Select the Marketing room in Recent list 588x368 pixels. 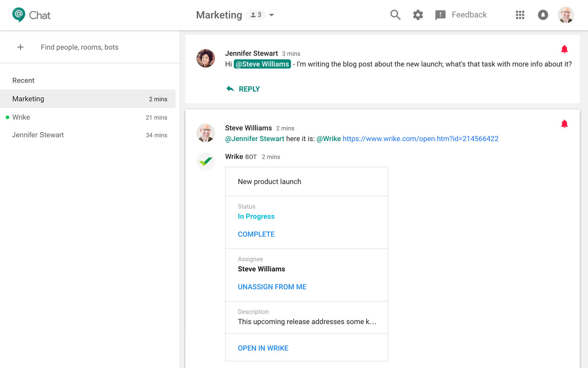click(x=88, y=99)
